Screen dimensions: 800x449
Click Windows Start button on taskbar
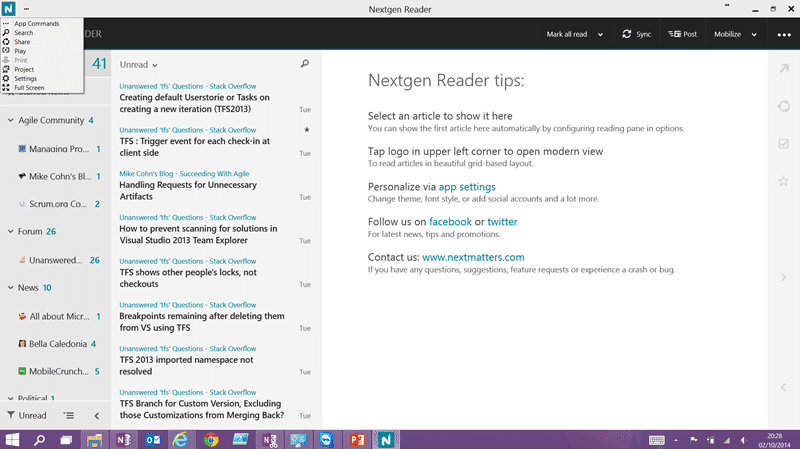tap(12, 439)
